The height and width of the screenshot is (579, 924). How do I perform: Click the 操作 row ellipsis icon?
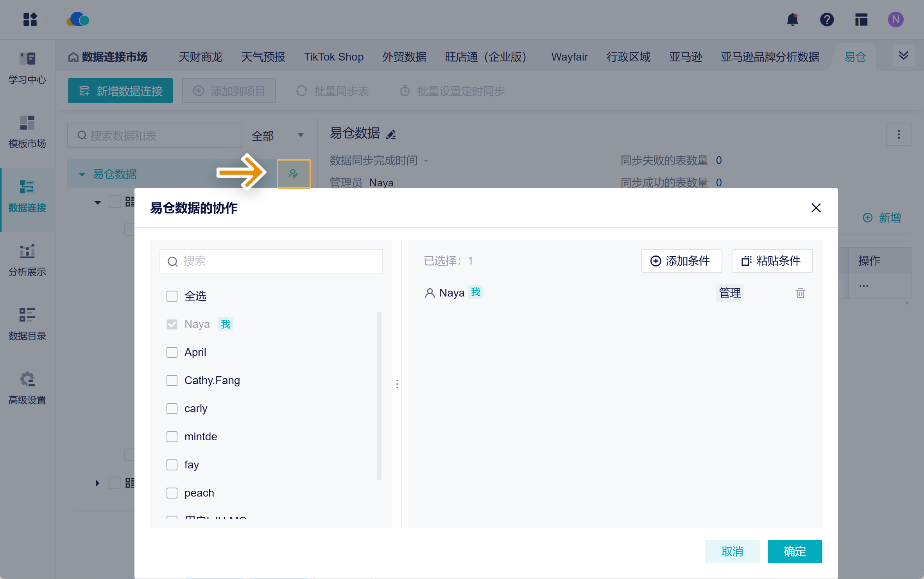pos(864,286)
